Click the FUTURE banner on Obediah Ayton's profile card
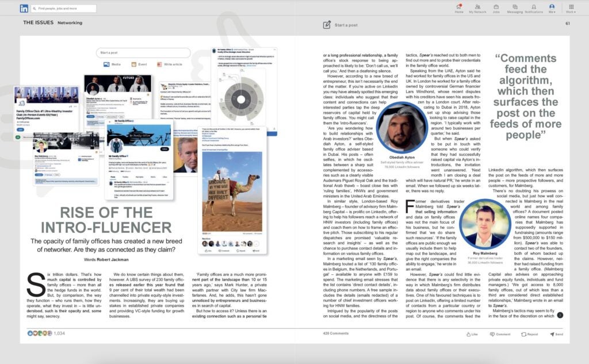The width and height of the screenshot is (589, 364). coord(118,83)
